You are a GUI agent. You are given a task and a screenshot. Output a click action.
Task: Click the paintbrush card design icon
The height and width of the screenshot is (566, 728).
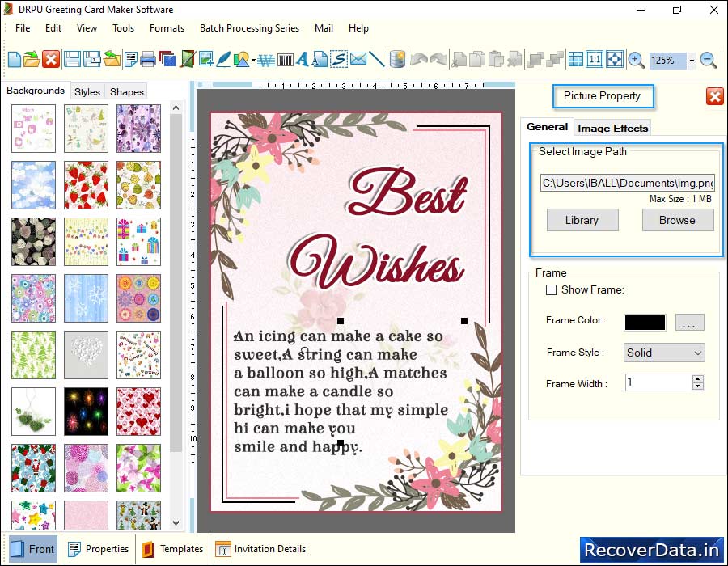coord(188,59)
